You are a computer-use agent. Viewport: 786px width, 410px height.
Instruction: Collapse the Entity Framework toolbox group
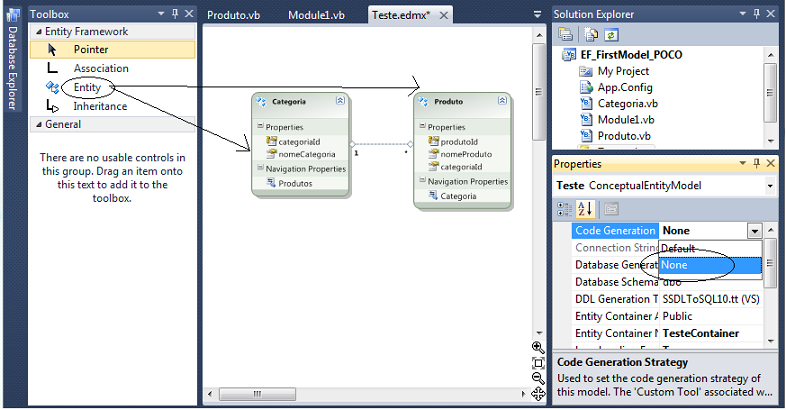(39, 32)
